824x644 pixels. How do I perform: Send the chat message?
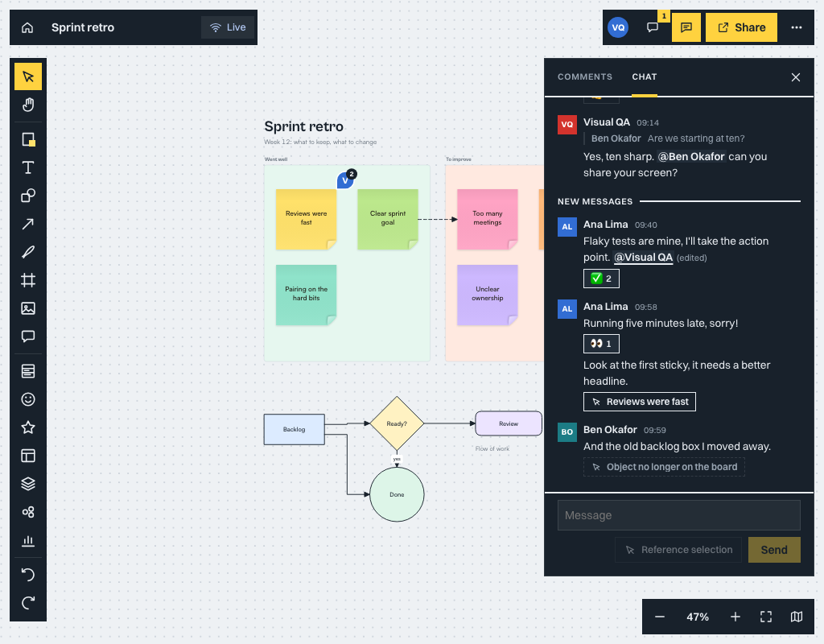coord(774,550)
